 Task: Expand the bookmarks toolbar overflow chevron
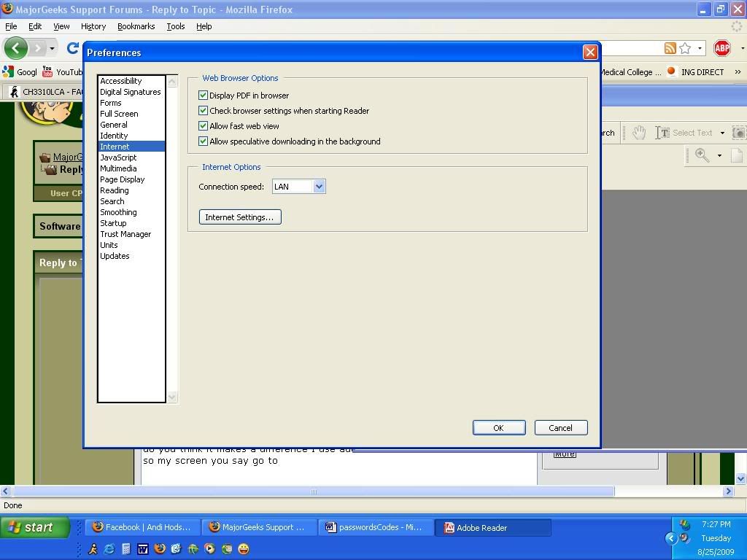[738, 72]
